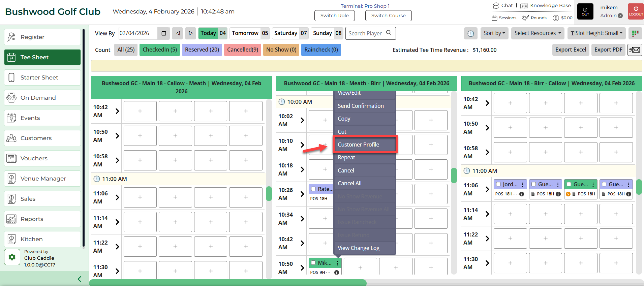The width and height of the screenshot is (644, 286).
Task: Click the clock icon in toolbar
Action: 470,33
